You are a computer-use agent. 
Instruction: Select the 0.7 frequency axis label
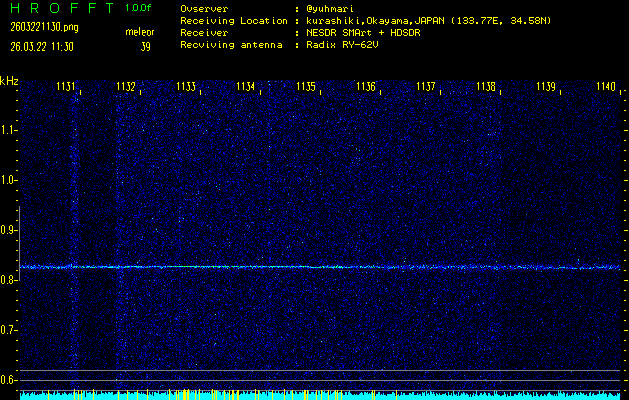(9, 330)
